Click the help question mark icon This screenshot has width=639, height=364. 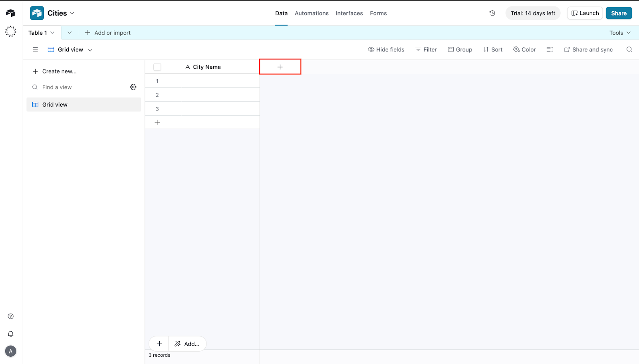point(11,317)
